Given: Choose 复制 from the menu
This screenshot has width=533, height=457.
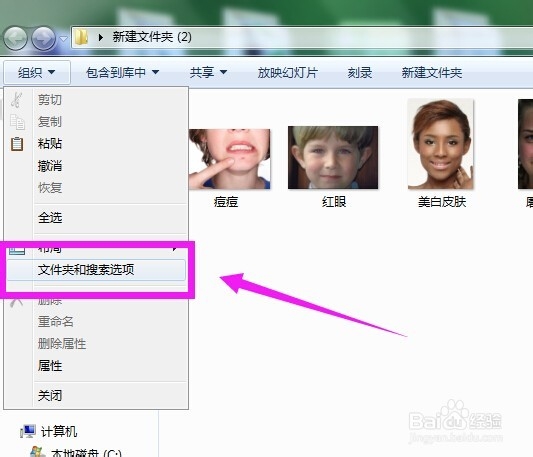Looking at the screenshot, I should click(96, 121).
